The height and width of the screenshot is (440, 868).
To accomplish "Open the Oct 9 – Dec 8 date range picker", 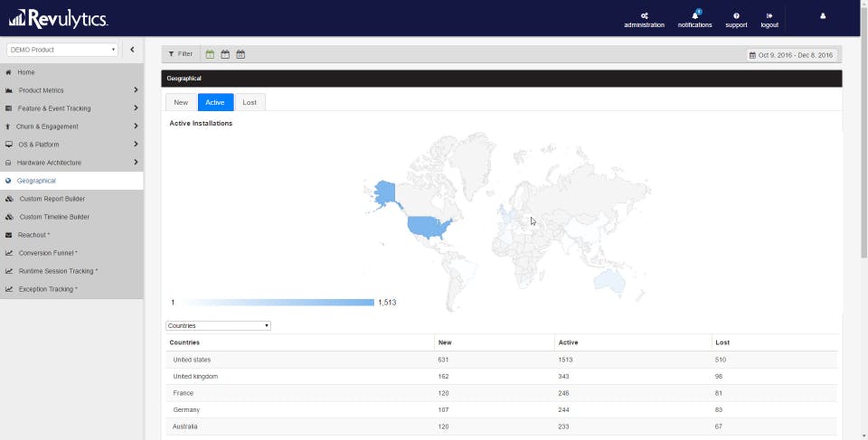I will (x=792, y=55).
